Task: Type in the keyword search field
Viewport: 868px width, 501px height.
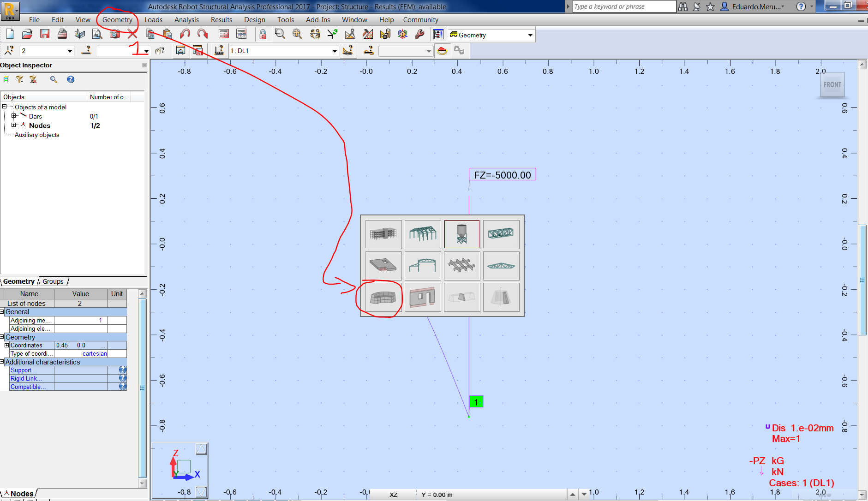Action: pyautogui.click(x=623, y=6)
